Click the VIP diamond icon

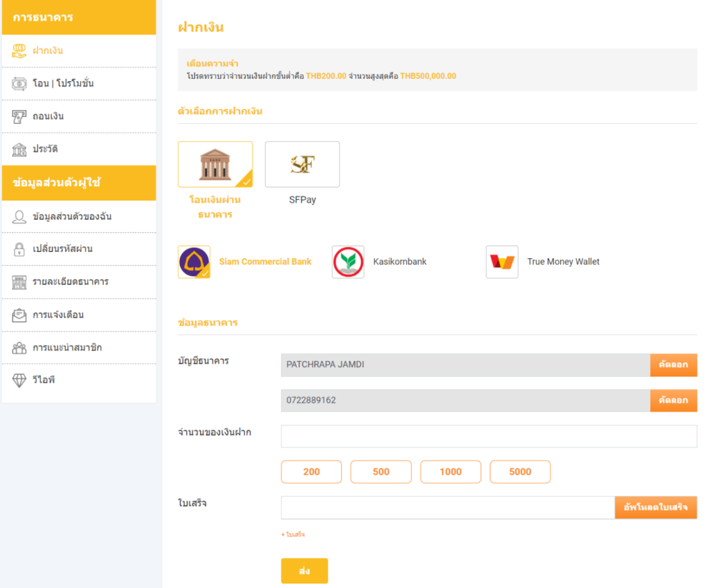tap(19, 381)
